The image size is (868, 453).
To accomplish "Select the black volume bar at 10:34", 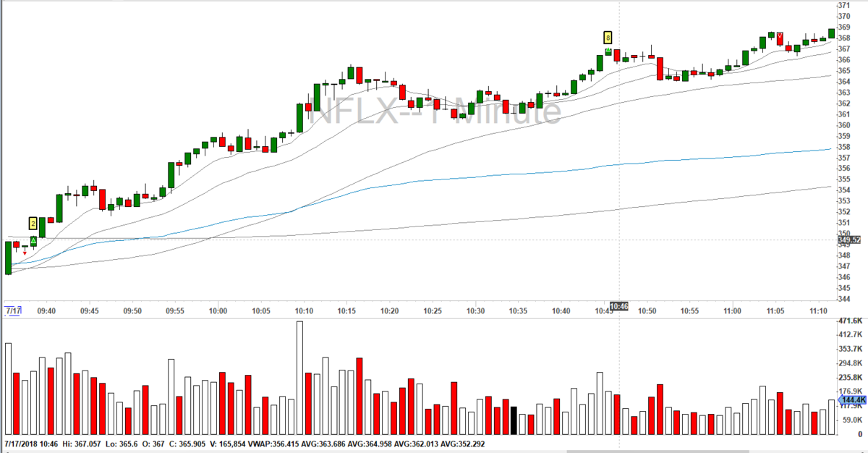I will coord(514,420).
